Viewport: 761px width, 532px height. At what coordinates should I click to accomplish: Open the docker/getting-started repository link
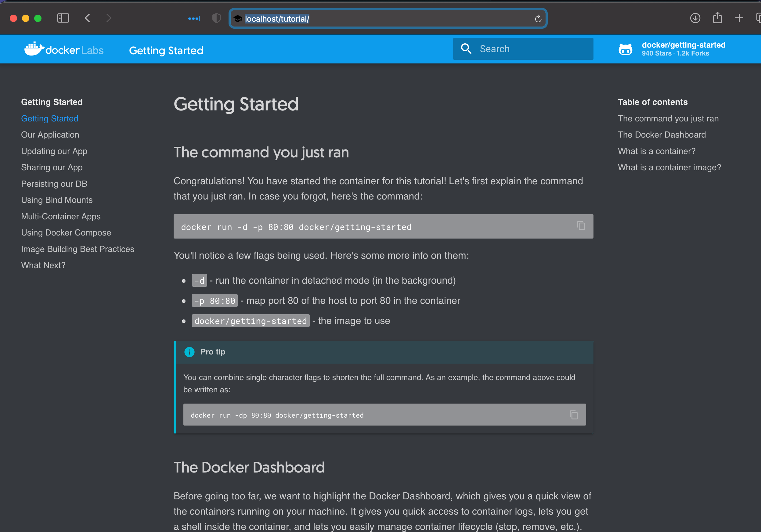tap(672, 49)
